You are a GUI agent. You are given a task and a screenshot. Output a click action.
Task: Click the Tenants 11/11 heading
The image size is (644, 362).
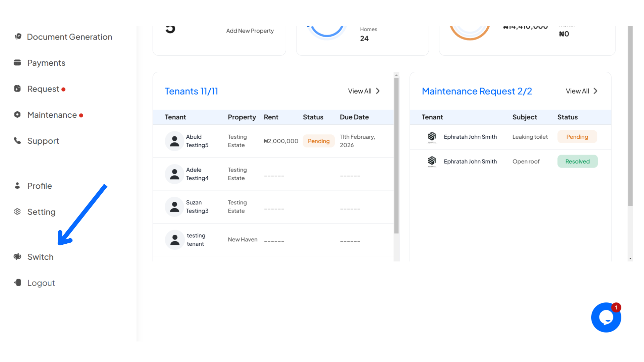click(191, 91)
